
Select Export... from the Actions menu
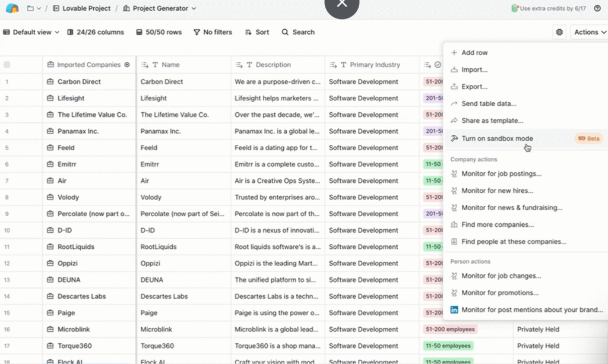tap(474, 87)
